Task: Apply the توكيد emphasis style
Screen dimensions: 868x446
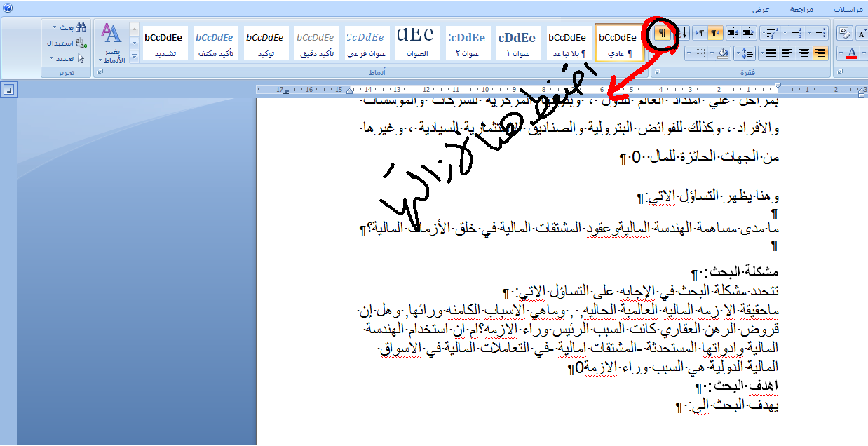Action: point(265,43)
